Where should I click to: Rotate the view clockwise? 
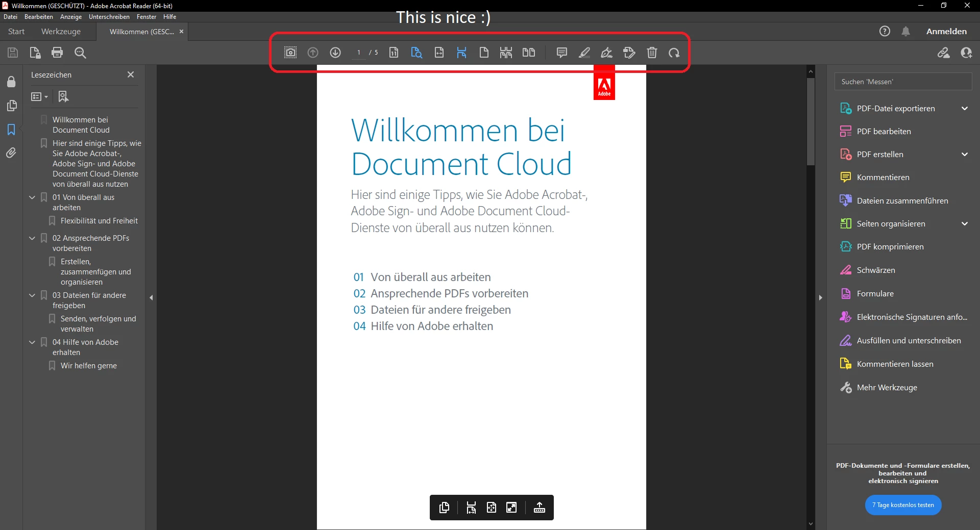point(674,53)
